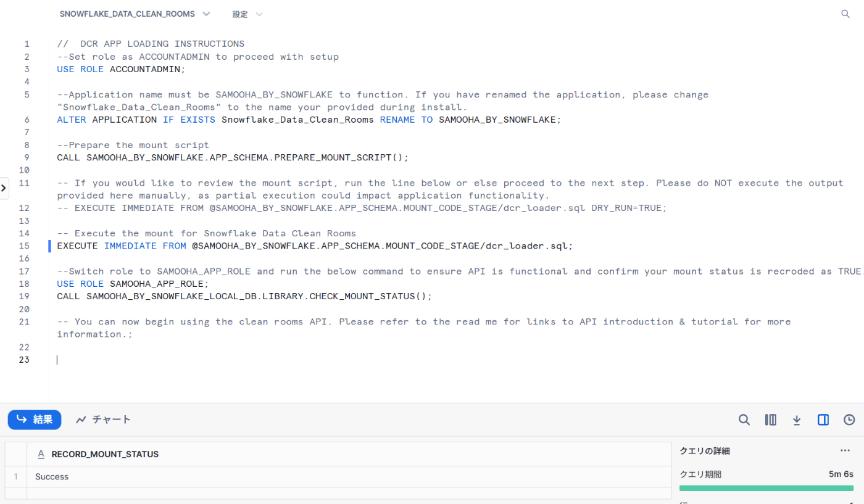This screenshot has height=504, width=864.
Task: Click line number 9 in gutter
Action: click(x=27, y=157)
